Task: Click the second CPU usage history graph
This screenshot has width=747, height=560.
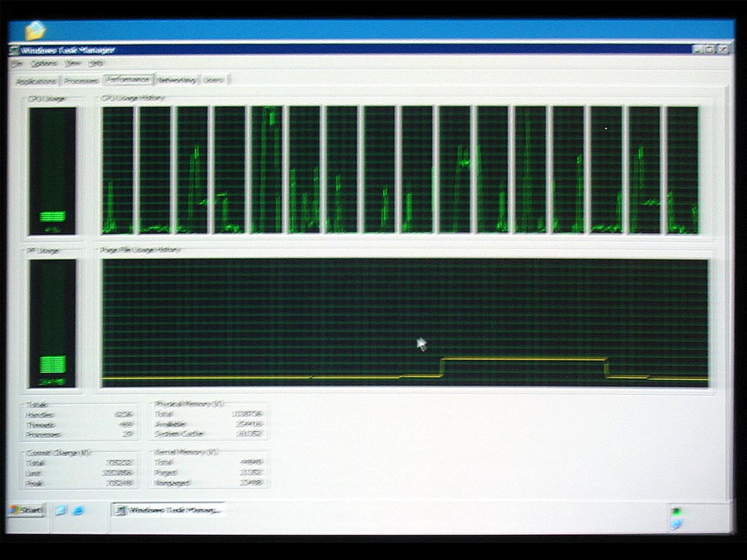Action: tap(155, 170)
